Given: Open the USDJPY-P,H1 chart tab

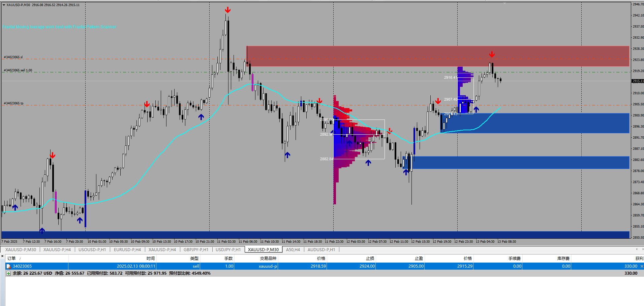Looking at the screenshot, I should tap(228, 250).
